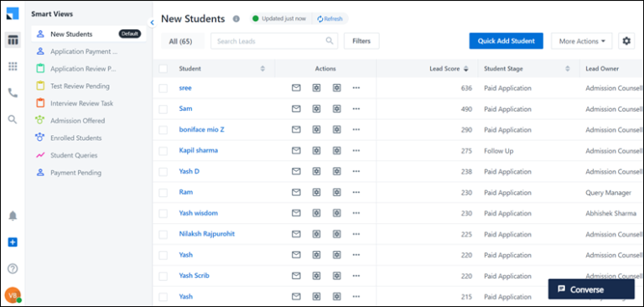Open the three-dots menu for Yash wisdom
The width and height of the screenshot is (644, 307).
[x=356, y=213]
